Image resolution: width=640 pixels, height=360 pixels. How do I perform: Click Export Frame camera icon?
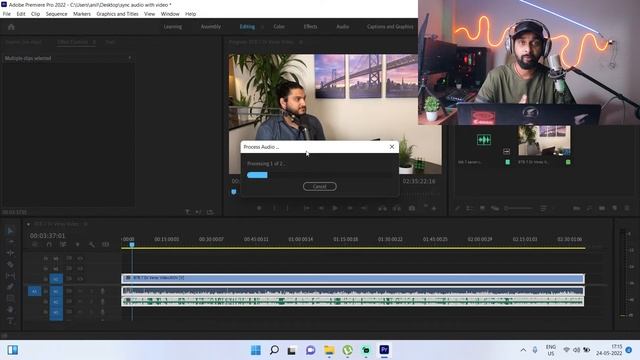tap(412, 208)
